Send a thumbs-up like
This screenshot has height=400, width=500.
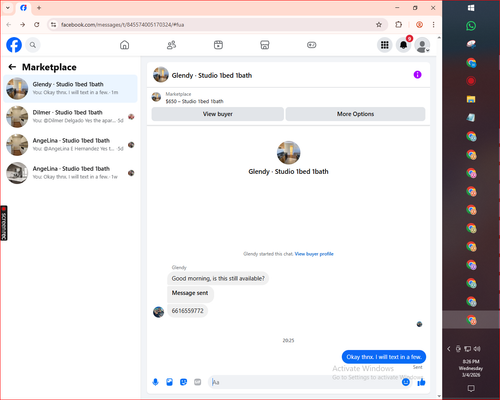click(421, 382)
